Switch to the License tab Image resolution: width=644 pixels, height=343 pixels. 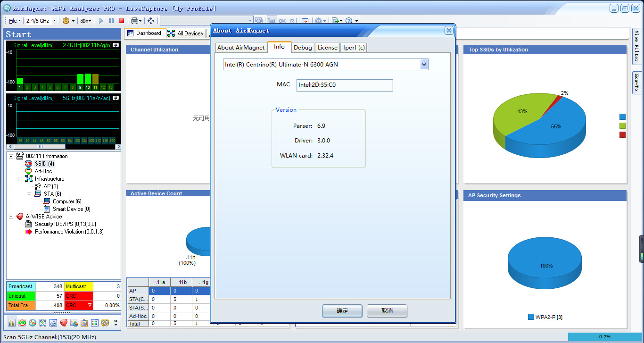click(327, 47)
